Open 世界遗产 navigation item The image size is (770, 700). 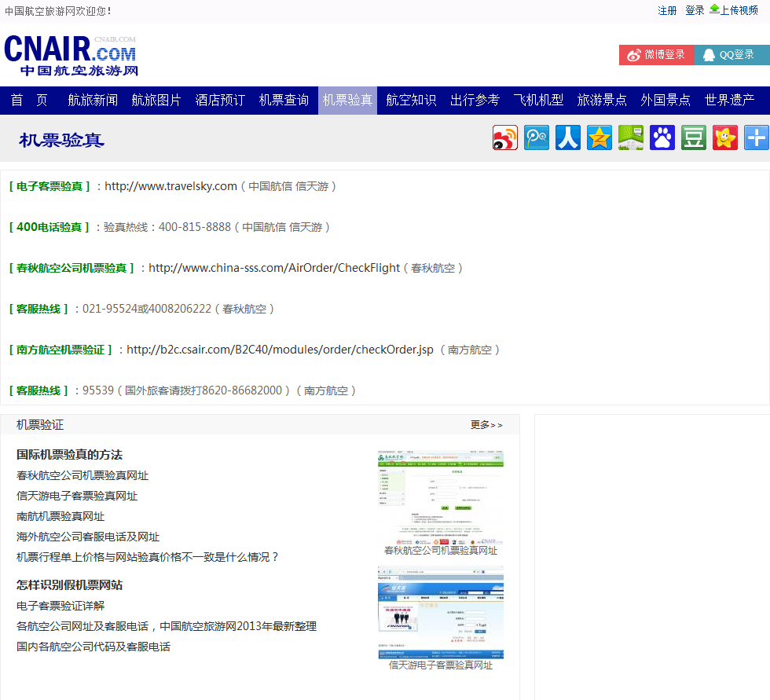(x=729, y=100)
